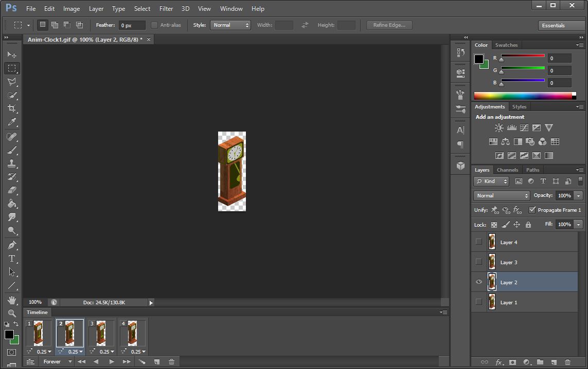Select the Hand tool
588x369 pixels.
pos(12,300)
